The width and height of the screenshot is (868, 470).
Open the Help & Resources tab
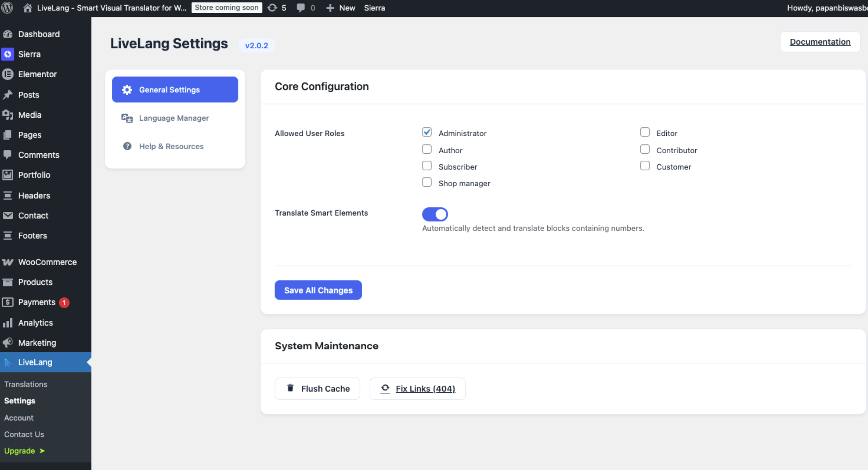click(175, 146)
